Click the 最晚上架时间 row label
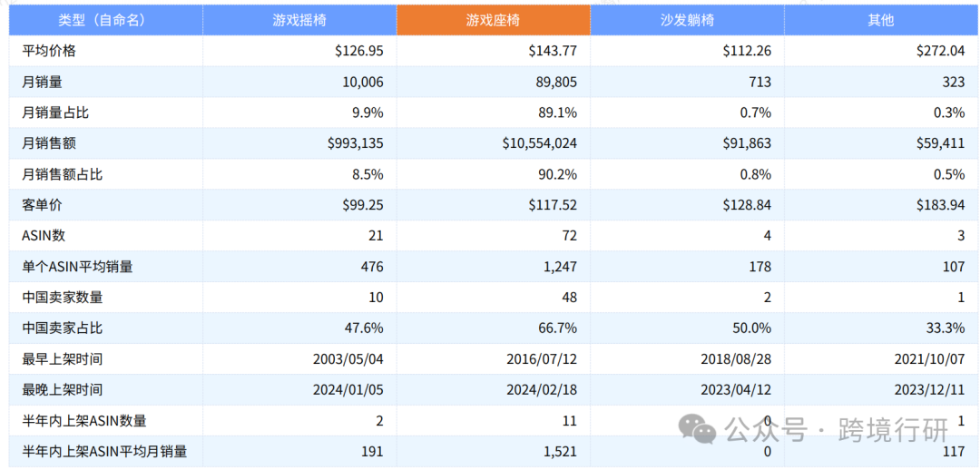 [63, 390]
